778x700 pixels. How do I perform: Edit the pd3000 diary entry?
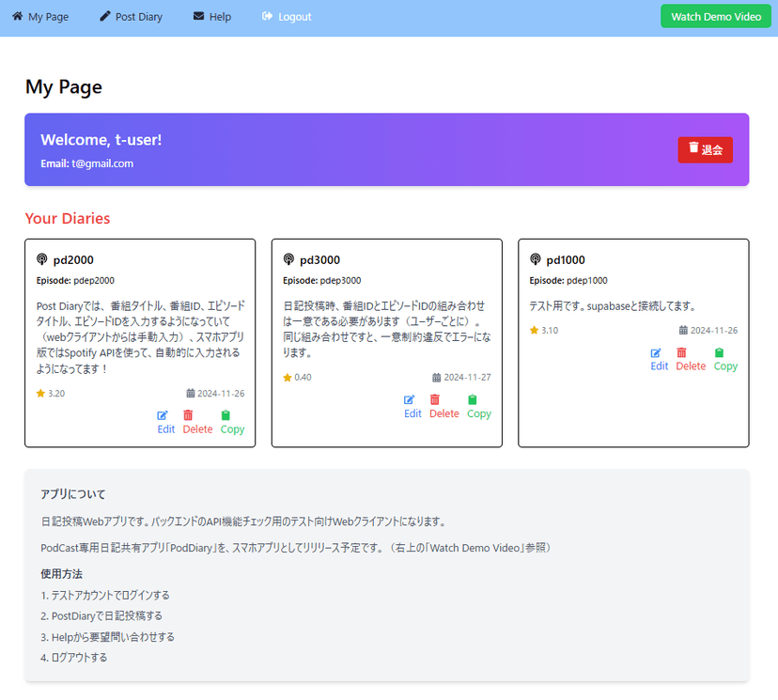(x=412, y=406)
